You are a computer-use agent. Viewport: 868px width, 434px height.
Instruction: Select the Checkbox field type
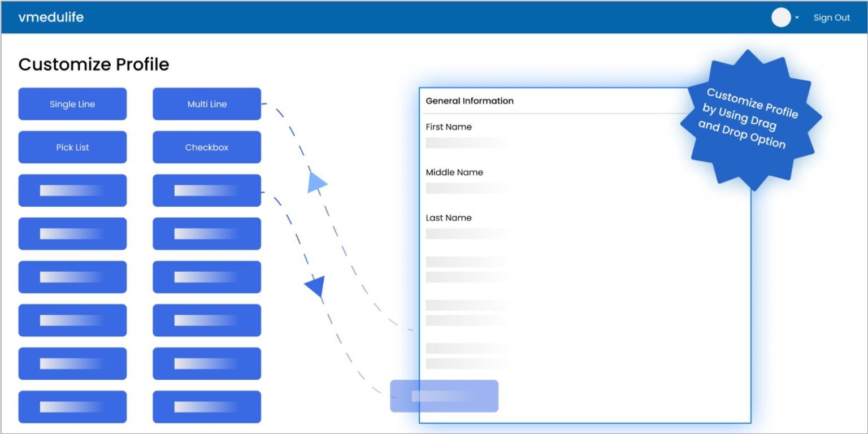tap(206, 147)
